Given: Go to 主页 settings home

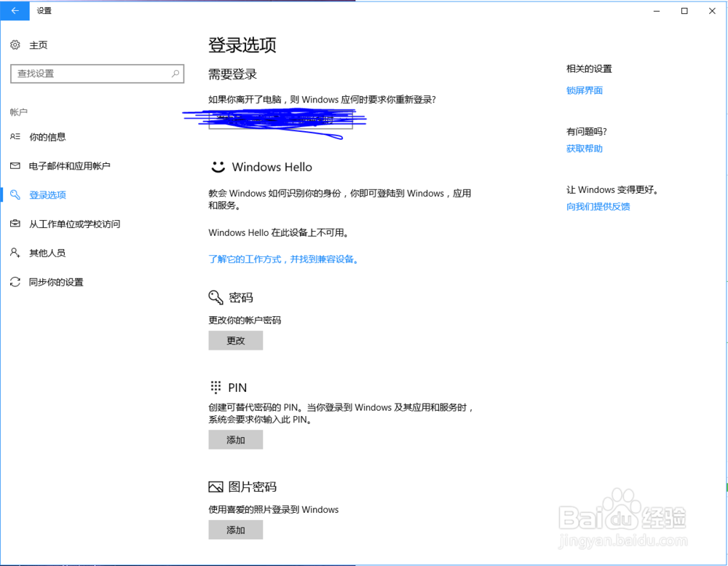Looking at the screenshot, I should (39, 45).
